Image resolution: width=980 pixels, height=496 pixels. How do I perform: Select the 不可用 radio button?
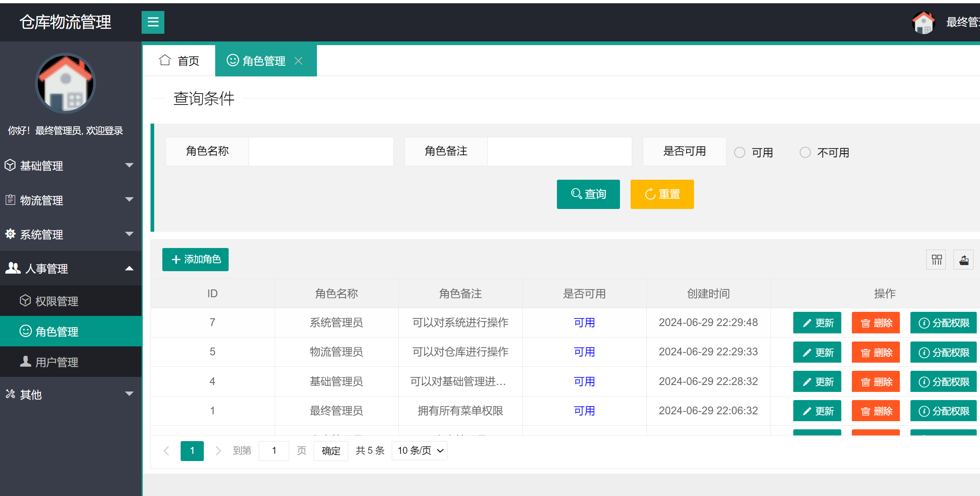click(806, 152)
